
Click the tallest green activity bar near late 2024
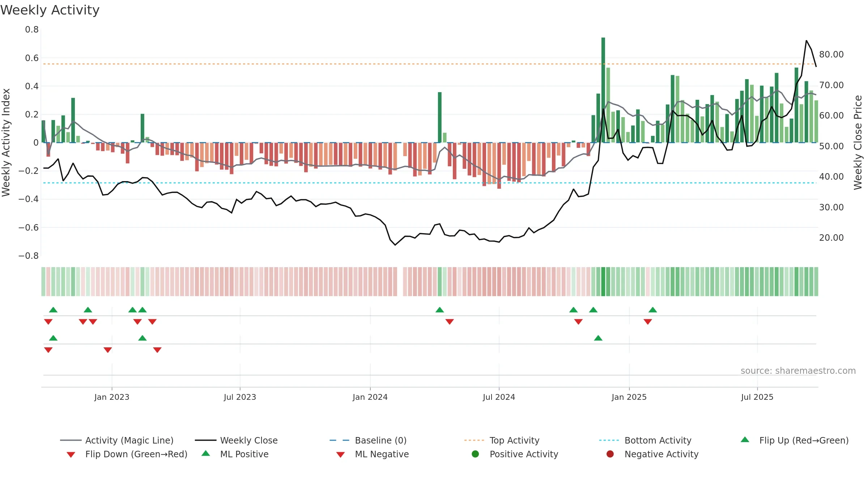click(603, 90)
